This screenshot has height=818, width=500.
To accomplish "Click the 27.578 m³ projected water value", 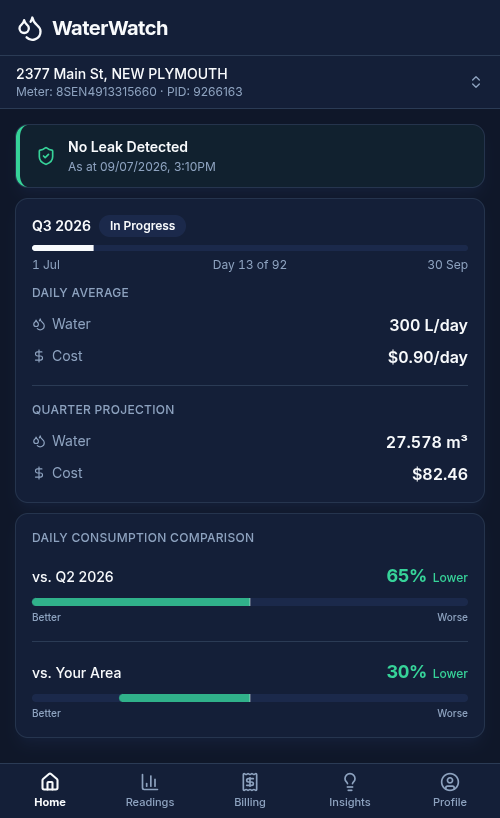I will tap(427, 442).
